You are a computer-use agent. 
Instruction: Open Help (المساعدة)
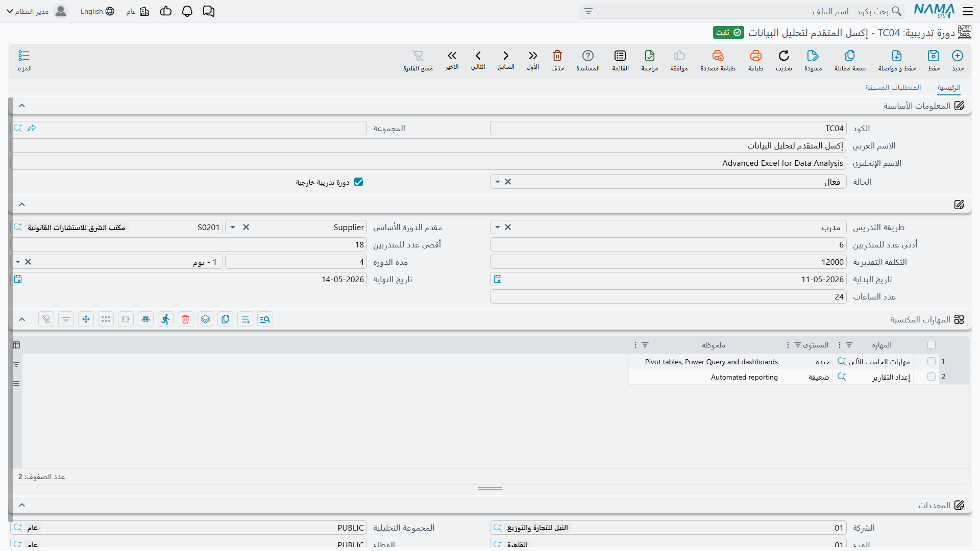pyautogui.click(x=588, y=60)
